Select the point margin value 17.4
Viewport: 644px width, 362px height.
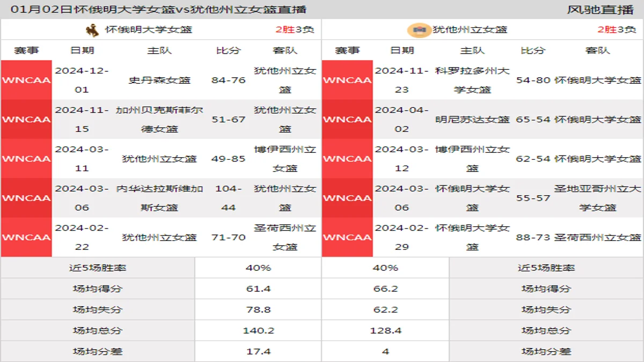[258, 351]
